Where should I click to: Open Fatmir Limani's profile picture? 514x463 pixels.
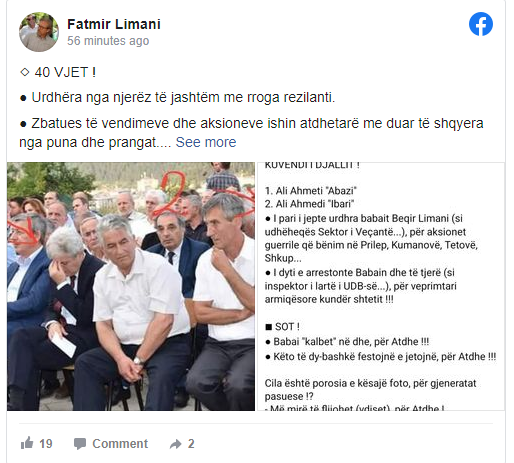[x=39, y=32]
